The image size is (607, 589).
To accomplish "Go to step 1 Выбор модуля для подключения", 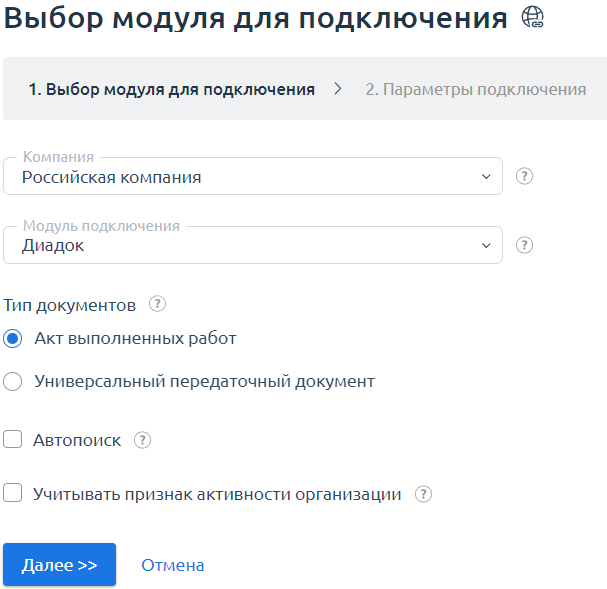I will tap(171, 89).
